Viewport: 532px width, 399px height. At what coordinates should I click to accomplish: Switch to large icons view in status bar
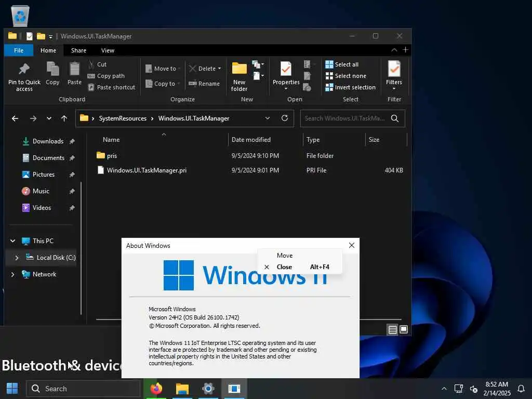(403, 329)
